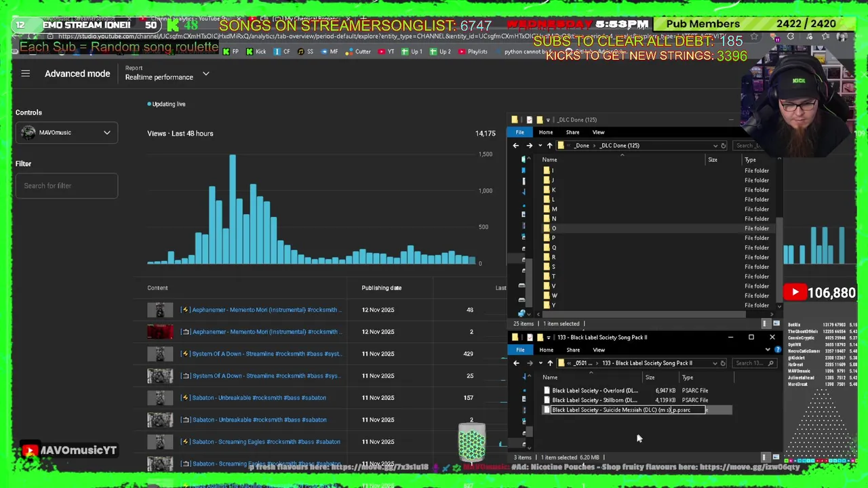This screenshot has width=868, height=488.
Task: Refresh the _DLC Done folder view
Action: [724, 146]
